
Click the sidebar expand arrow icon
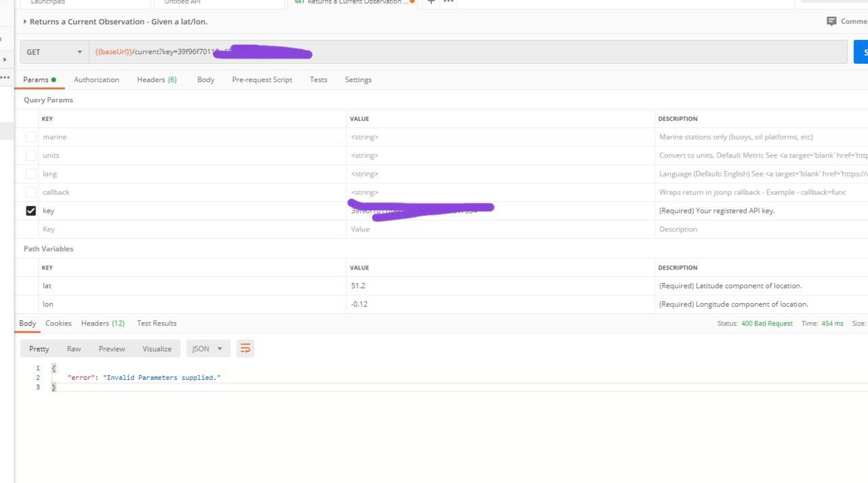(x=5, y=60)
